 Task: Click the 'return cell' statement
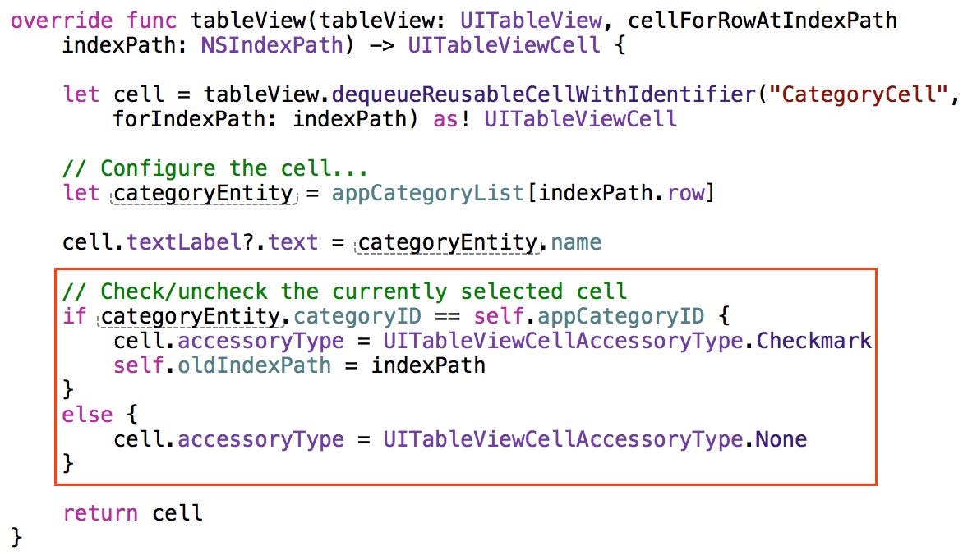132,513
